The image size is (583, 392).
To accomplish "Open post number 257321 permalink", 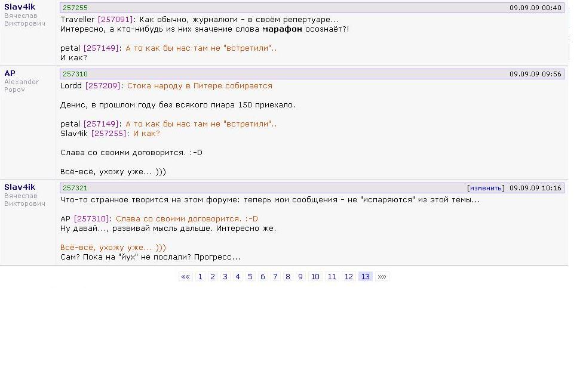I will click(x=75, y=188).
